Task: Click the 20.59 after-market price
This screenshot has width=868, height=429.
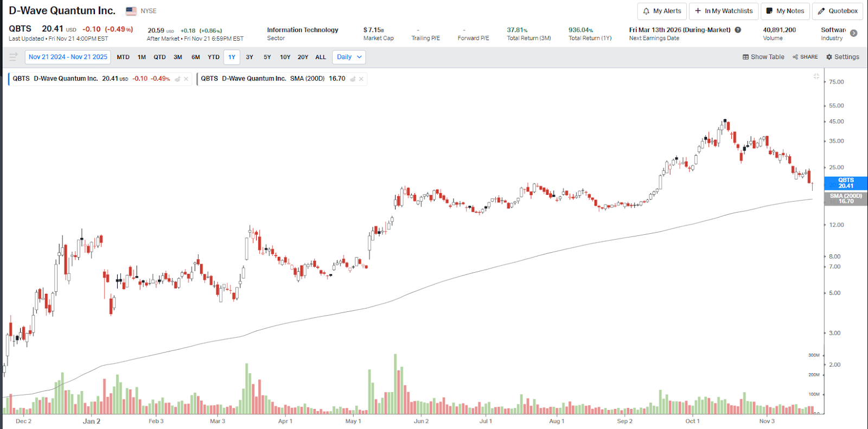Action: [x=156, y=30]
